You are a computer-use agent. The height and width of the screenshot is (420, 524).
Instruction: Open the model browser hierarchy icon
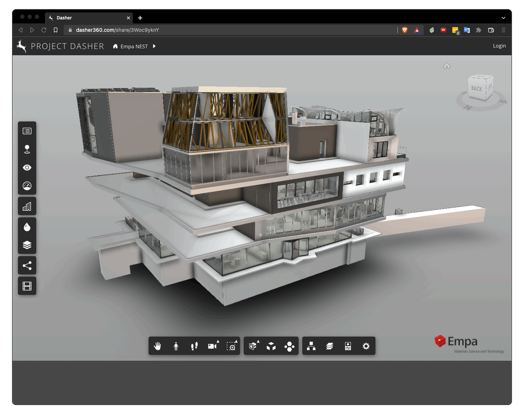311,346
